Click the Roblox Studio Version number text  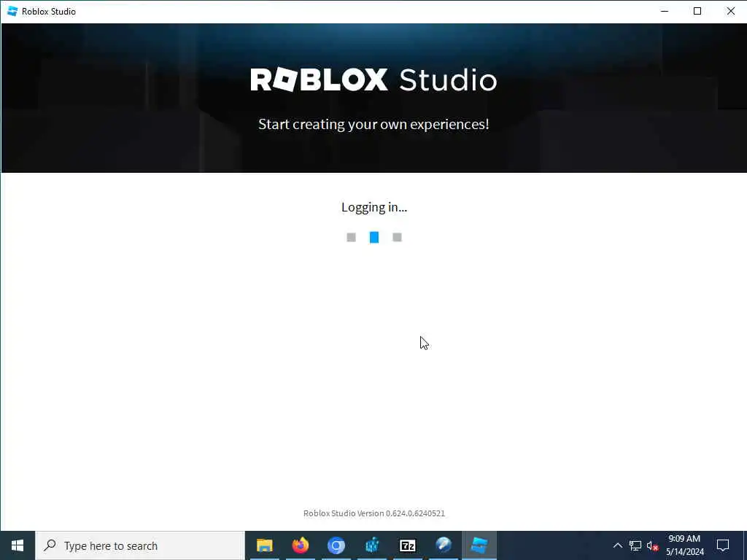[374, 513]
